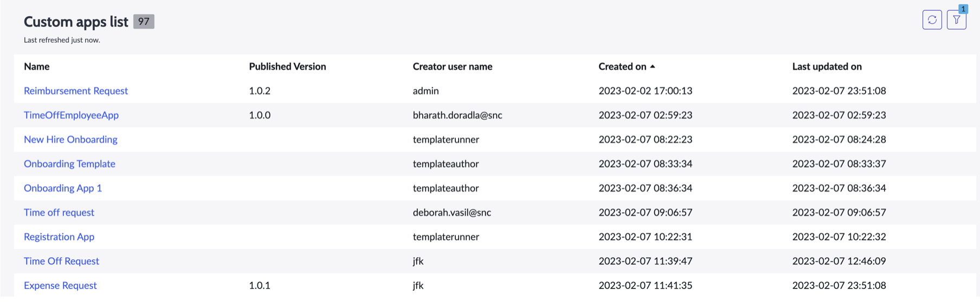Click created date 2023-02-07 08:22:23
The height and width of the screenshot is (302, 980).
click(645, 139)
